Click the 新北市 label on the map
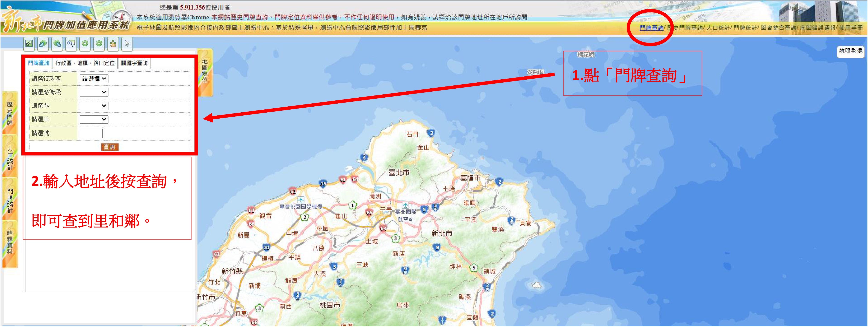The height and width of the screenshot is (327, 868). pyautogui.click(x=442, y=233)
